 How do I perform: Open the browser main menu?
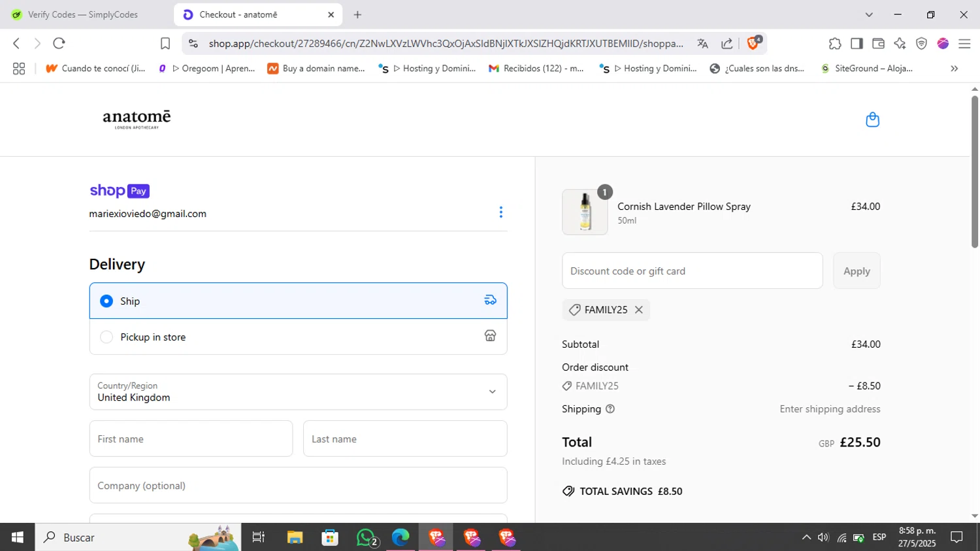coord(964,44)
